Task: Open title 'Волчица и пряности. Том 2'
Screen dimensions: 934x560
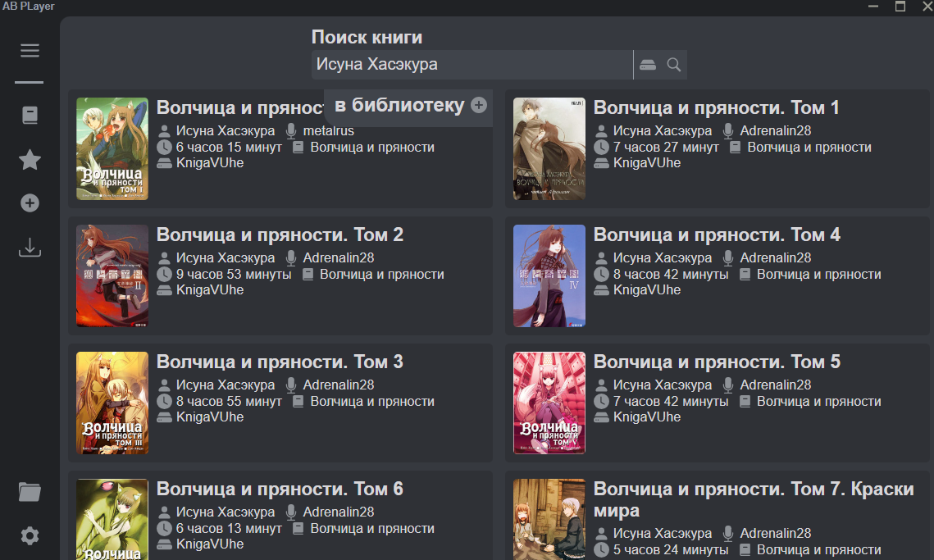Action: (x=280, y=234)
